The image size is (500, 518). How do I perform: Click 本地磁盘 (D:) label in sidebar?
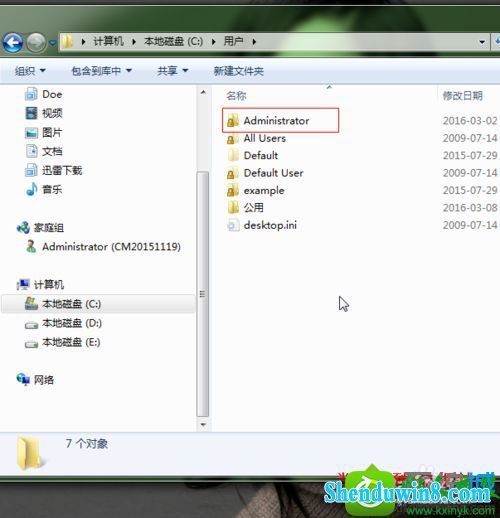[x=72, y=323]
